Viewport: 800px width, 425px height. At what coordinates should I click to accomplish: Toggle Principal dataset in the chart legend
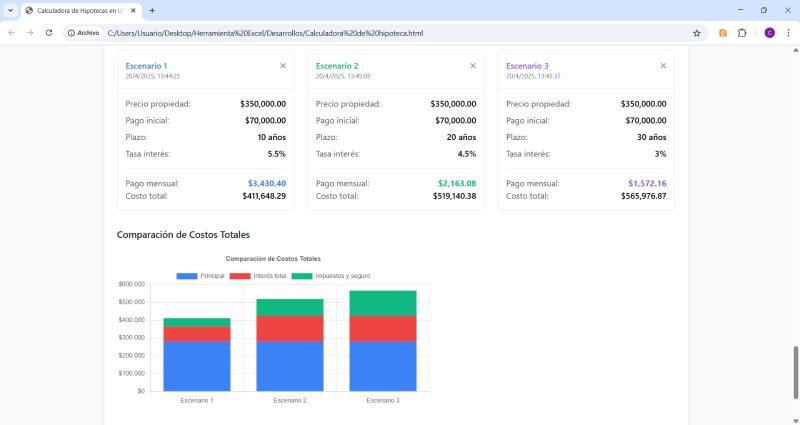click(x=200, y=275)
